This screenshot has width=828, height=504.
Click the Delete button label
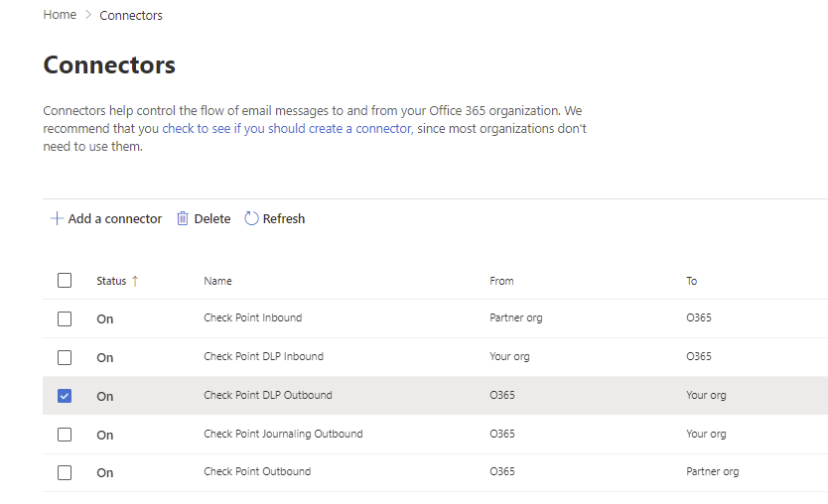click(212, 218)
